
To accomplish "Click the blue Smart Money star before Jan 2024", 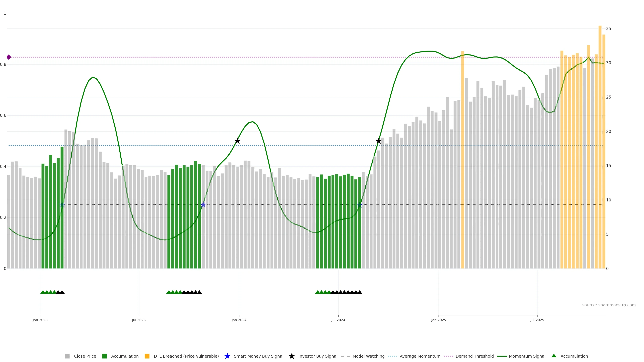I will tap(203, 205).
